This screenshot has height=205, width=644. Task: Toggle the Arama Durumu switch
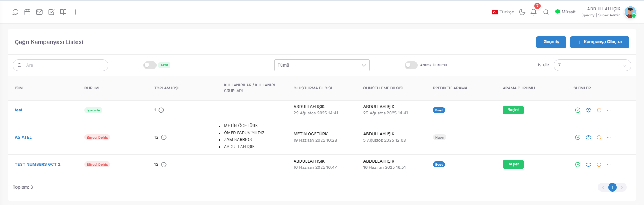point(411,65)
